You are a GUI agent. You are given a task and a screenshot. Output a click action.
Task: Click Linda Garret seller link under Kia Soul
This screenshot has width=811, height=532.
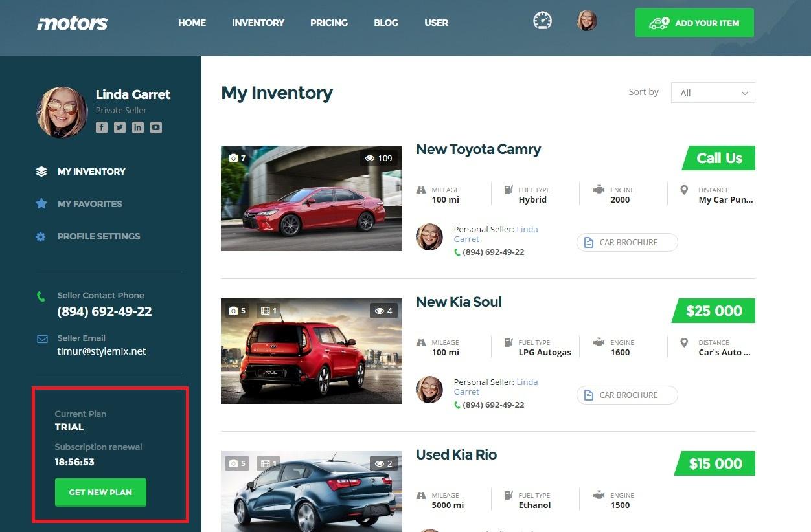(x=496, y=387)
